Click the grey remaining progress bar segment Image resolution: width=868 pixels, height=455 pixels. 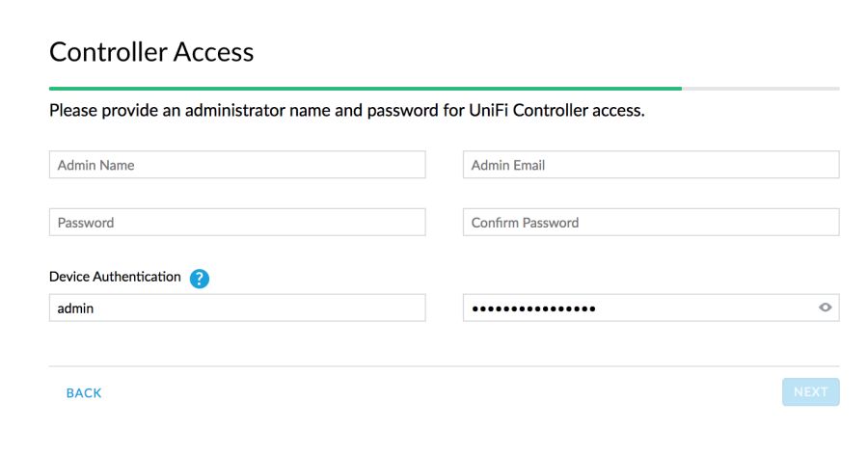[761, 89]
